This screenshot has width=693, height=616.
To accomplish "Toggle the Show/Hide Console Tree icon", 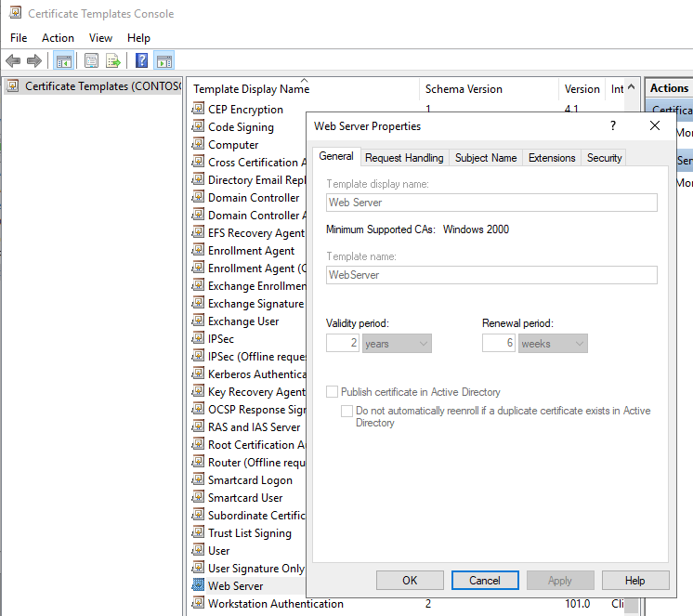I will (64, 61).
